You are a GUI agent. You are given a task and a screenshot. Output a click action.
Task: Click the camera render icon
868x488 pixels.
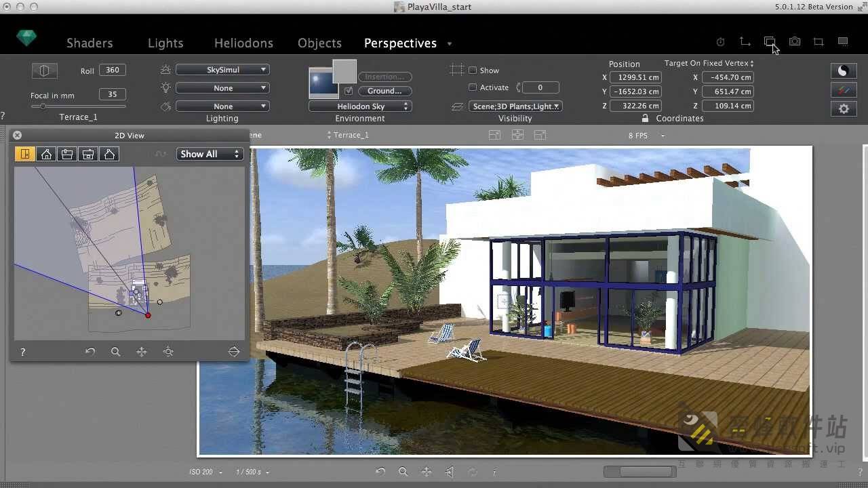[x=795, y=42]
